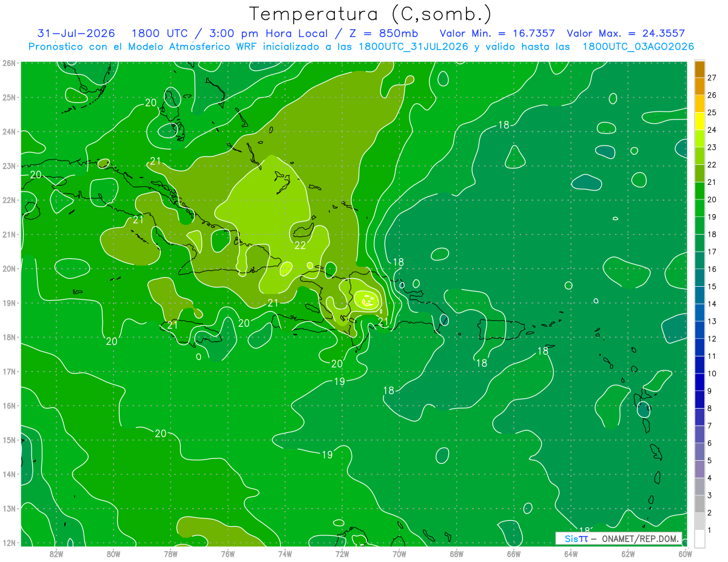Screen dimensions: 728x562
Task: Click the legend value "2" on the color scale
Action: tap(710, 513)
